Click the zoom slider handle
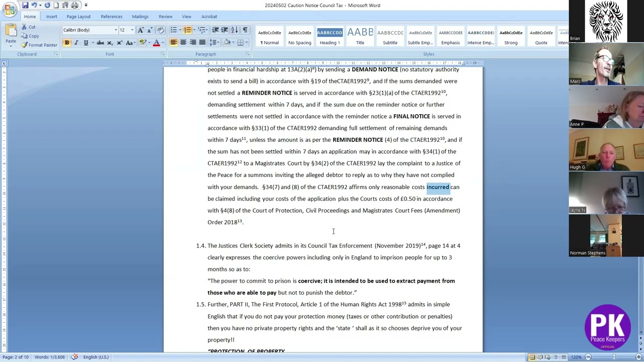The image size is (644, 362). tap(614, 357)
